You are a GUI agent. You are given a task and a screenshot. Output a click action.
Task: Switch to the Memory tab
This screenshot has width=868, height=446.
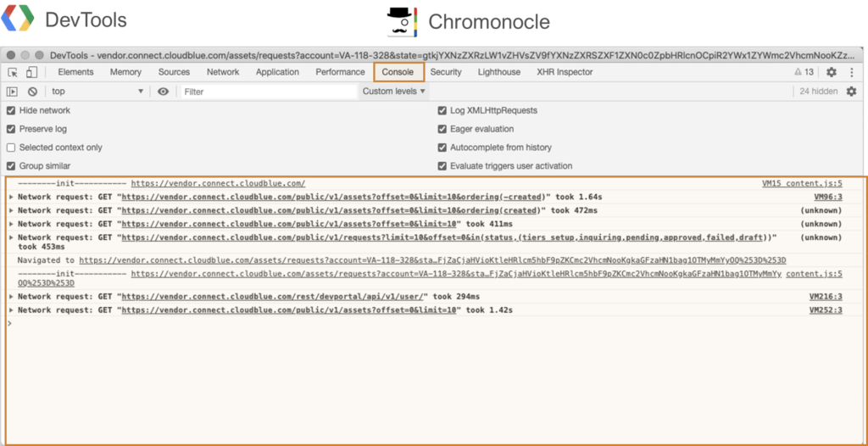[x=125, y=72]
